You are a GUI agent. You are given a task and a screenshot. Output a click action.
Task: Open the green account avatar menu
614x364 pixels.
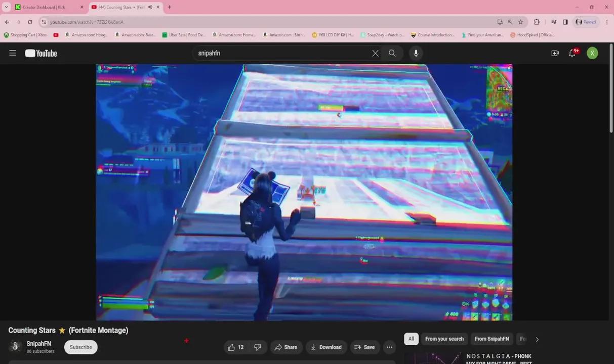click(x=592, y=53)
